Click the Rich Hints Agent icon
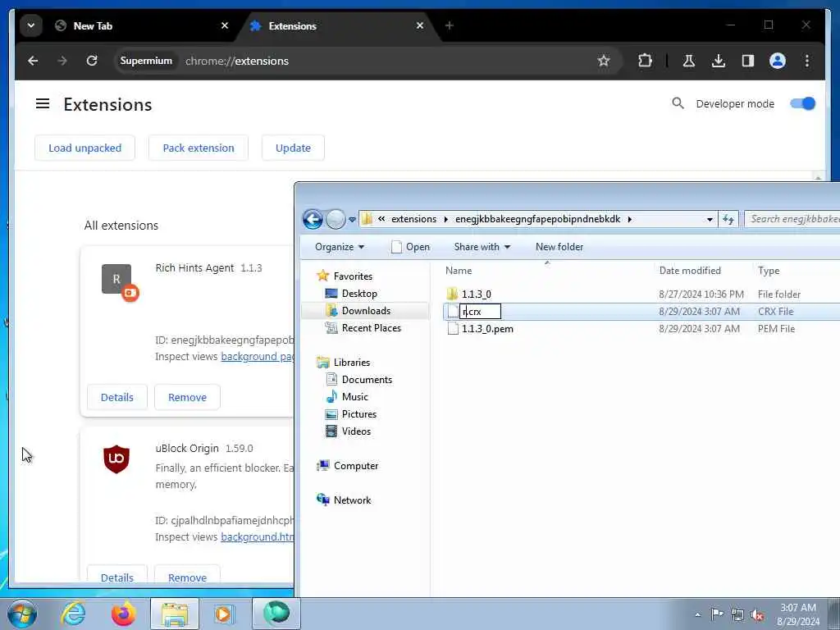Viewport: 840px width, 630px height. point(116,279)
